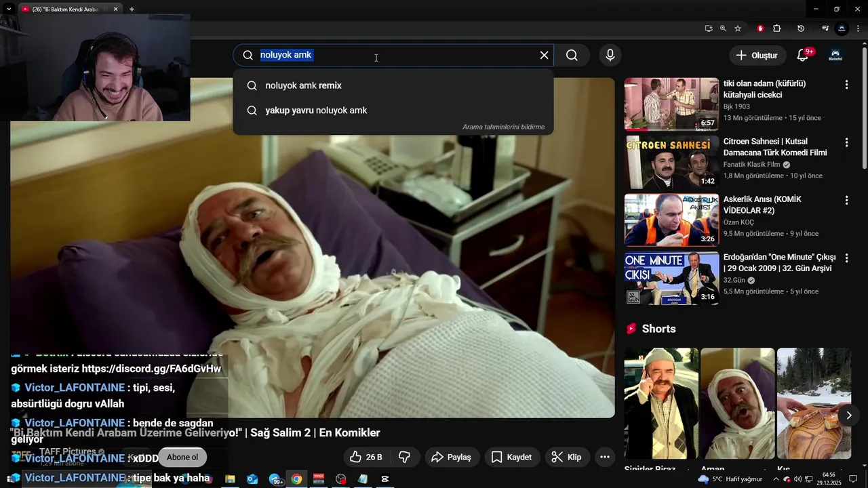Click the Paylaş share button

tap(452, 457)
